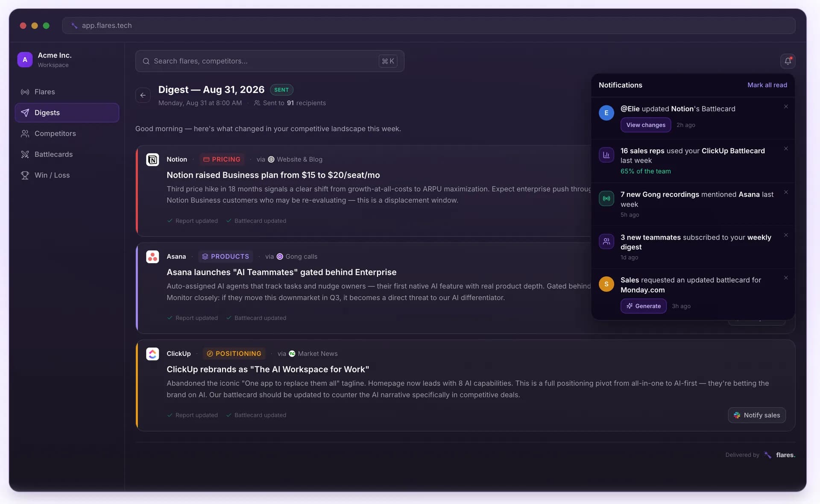Viewport: 820px width, 504px height.
Task: Open the Flares sidebar item
Action: pos(67,92)
